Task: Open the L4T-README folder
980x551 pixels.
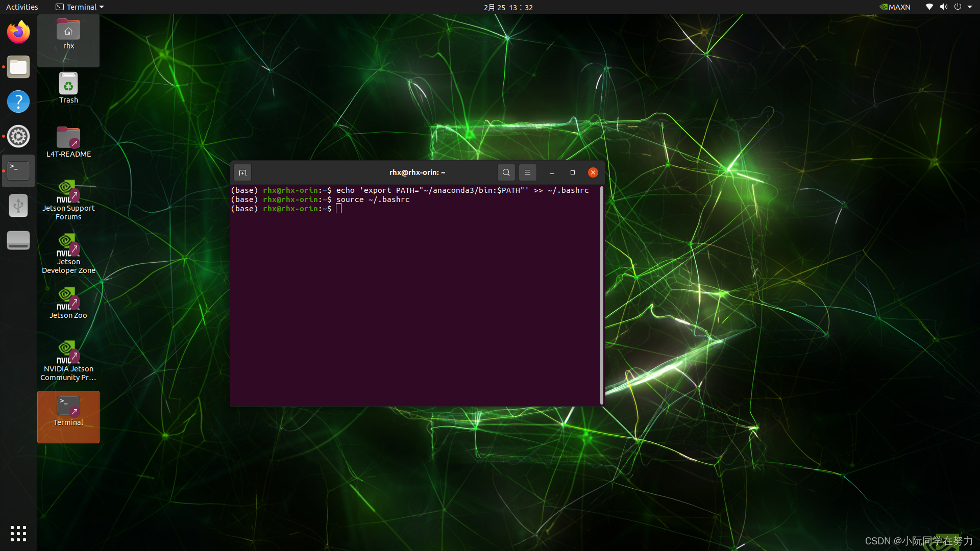Action: pos(68,142)
